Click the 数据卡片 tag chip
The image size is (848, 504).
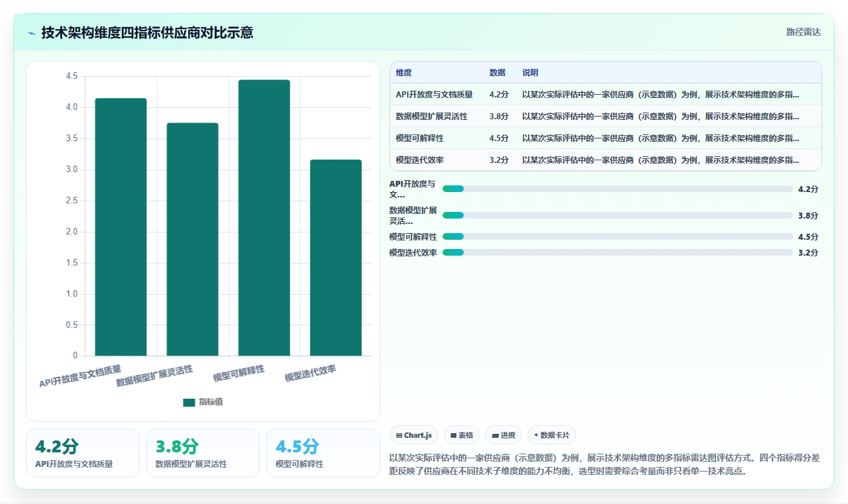point(552,435)
